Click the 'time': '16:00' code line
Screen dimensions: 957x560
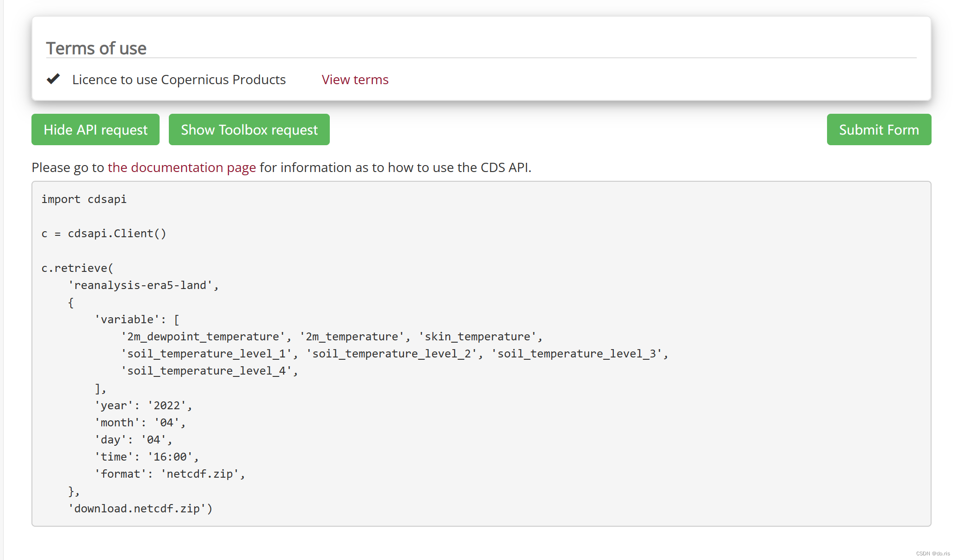click(146, 457)
